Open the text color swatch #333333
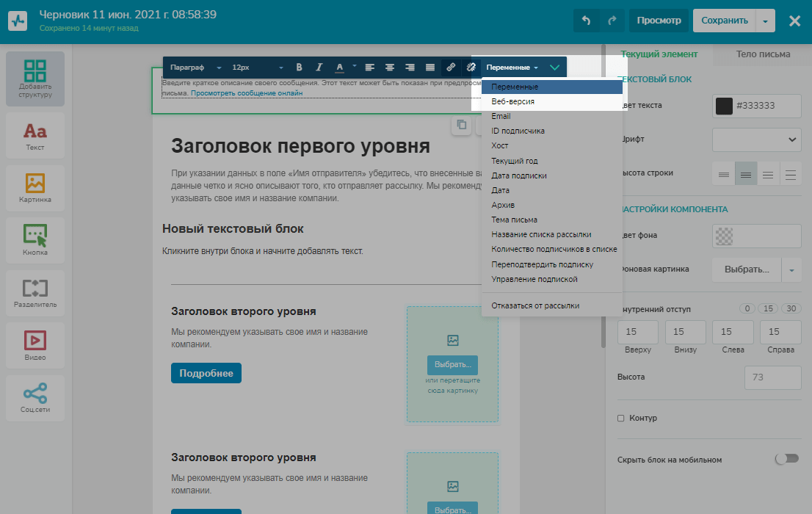 (x=724, y=106)
